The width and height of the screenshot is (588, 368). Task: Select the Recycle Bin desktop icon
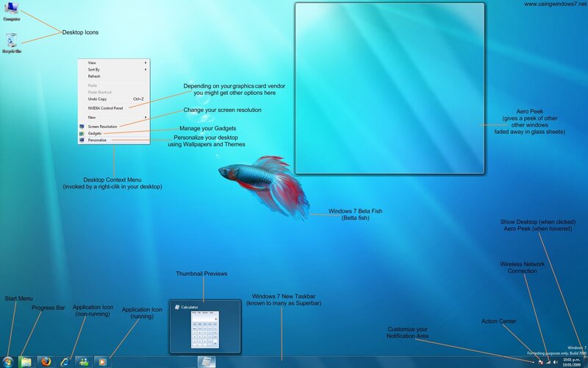[11, 43]
